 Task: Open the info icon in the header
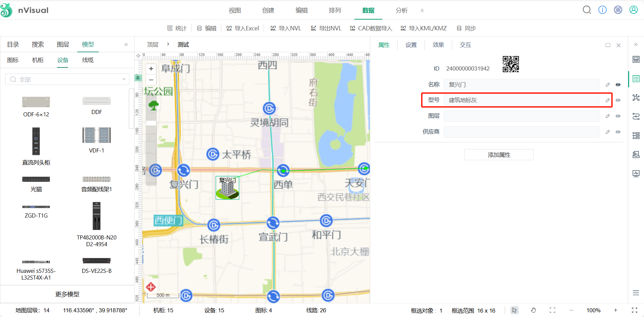[603, 10]
